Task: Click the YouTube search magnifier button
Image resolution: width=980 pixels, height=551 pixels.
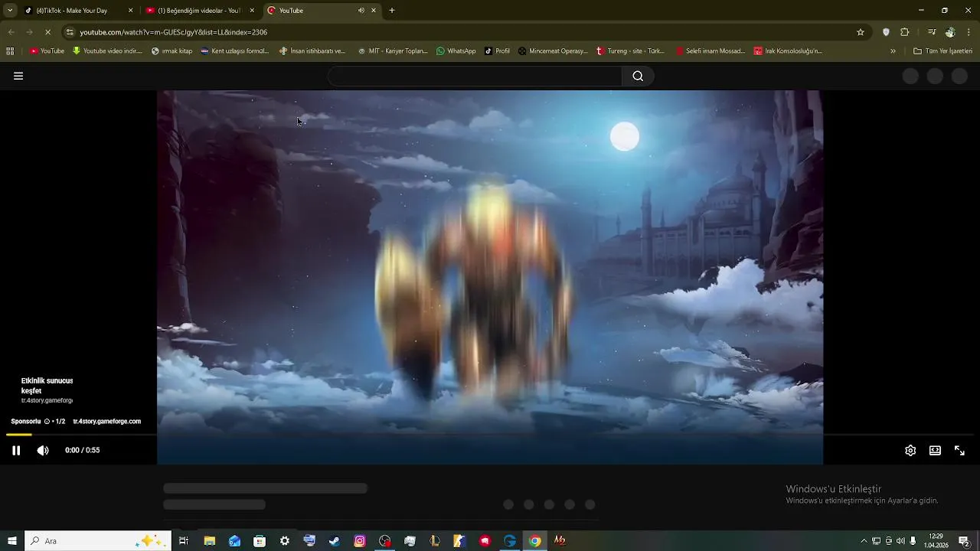Action: click(x=638, y=76)
